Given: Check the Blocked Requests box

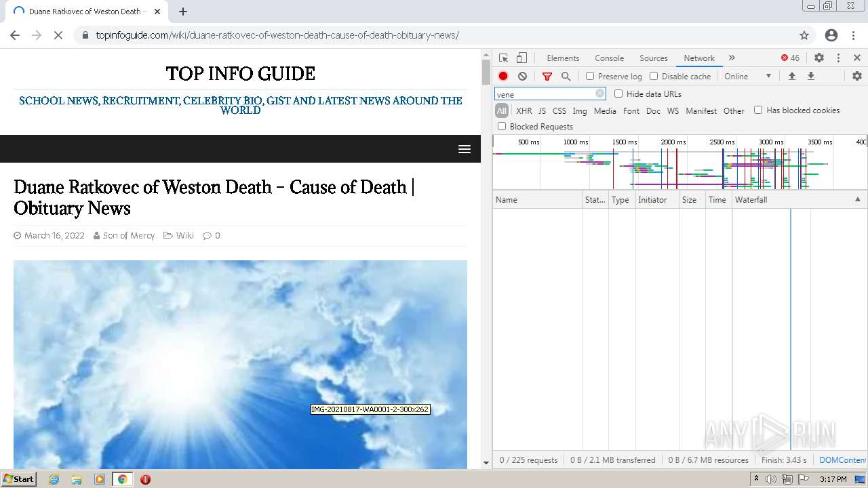Looking at the screenshot, I should click(x=502, y=126).
